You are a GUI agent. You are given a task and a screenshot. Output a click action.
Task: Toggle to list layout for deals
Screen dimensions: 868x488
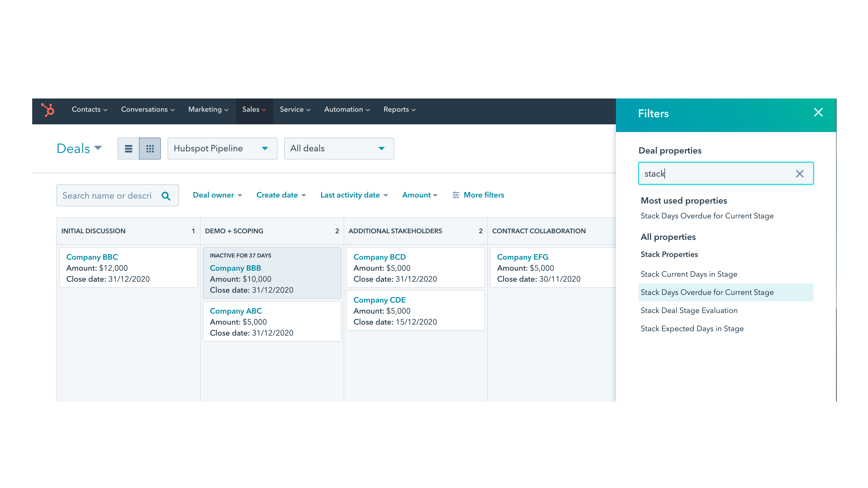128,148
